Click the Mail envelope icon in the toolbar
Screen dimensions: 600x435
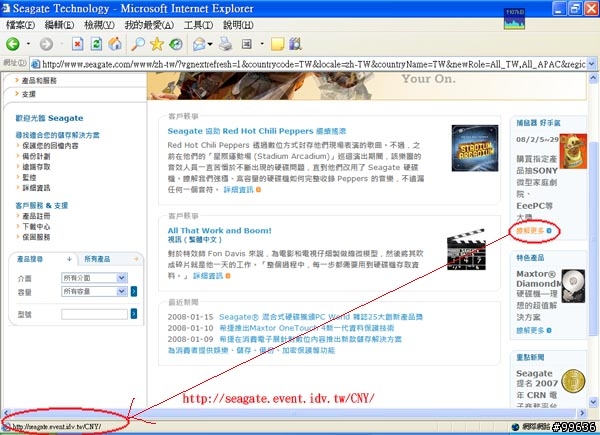pos(199,44)
